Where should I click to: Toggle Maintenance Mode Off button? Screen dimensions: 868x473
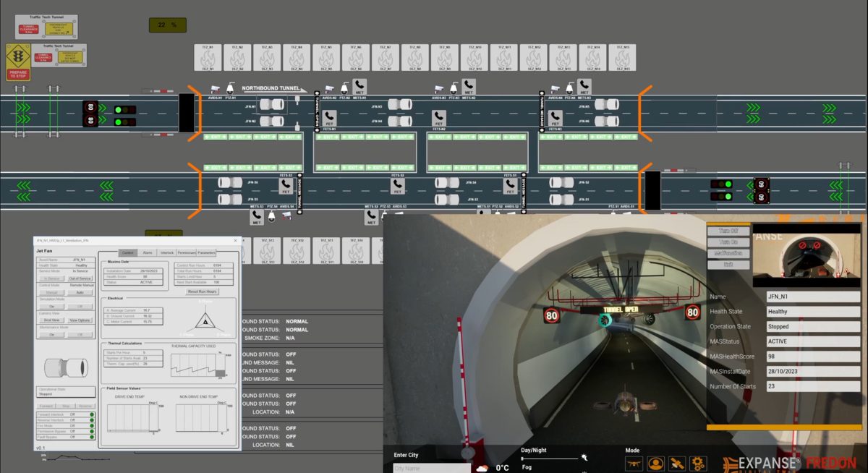pyautogui.click(x=80, y=335)
